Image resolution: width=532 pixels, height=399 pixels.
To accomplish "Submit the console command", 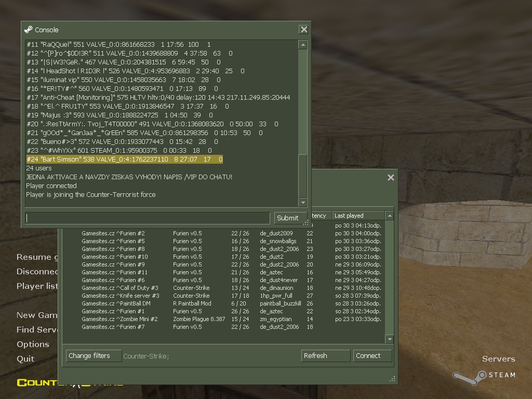I will tap(288, 218).
